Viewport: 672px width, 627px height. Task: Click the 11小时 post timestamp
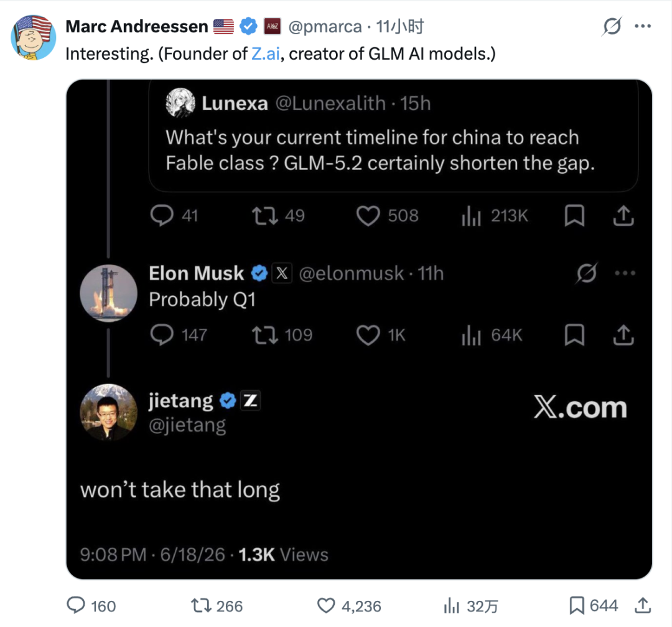coord(400,27)
